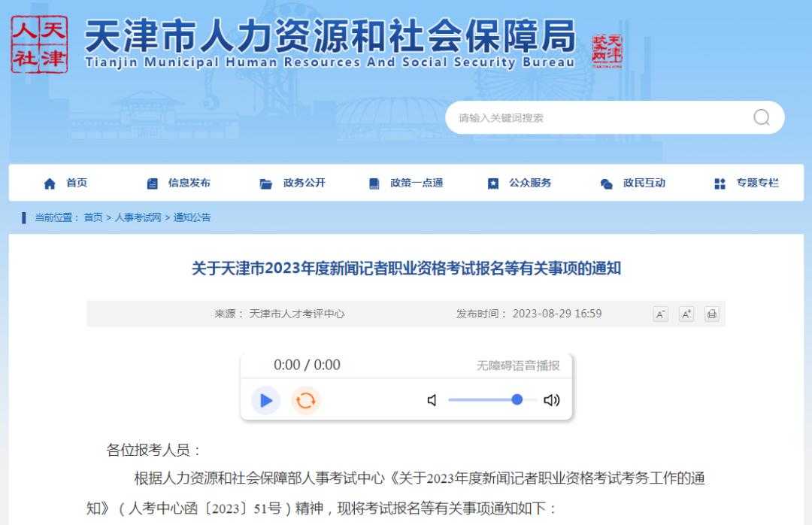
Task: Open 人事考试网 from the breadcrumb
Action: pyautogui.click(x=140, y=217)
